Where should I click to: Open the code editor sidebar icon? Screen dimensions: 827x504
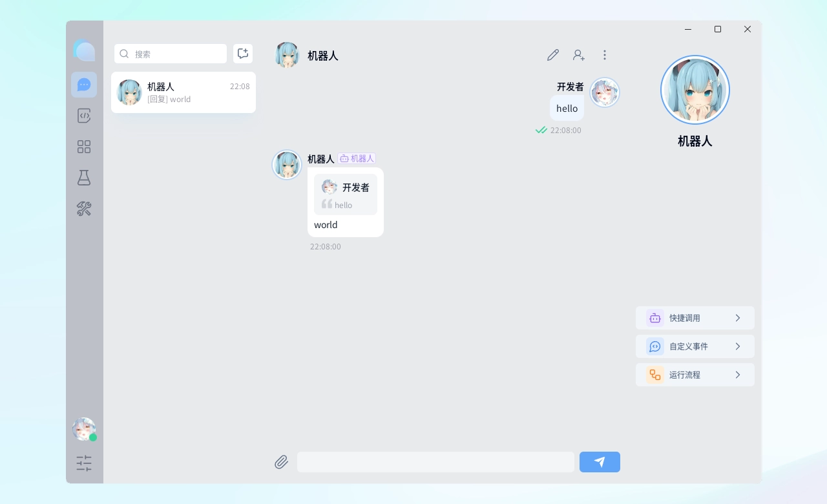pos(84,116)
